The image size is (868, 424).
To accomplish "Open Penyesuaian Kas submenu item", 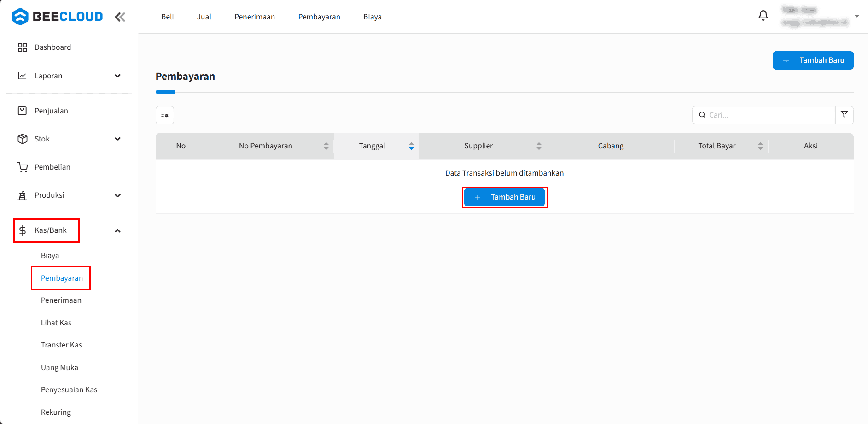I will pyautogui.click(x=69, y=389).
